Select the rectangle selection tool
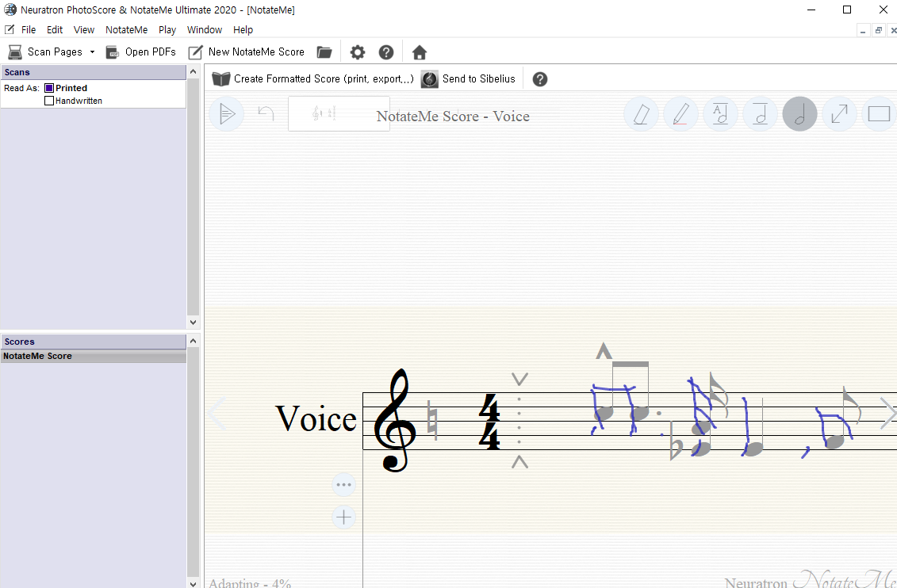The image size is (897, 588). click(x=879, y=114)
